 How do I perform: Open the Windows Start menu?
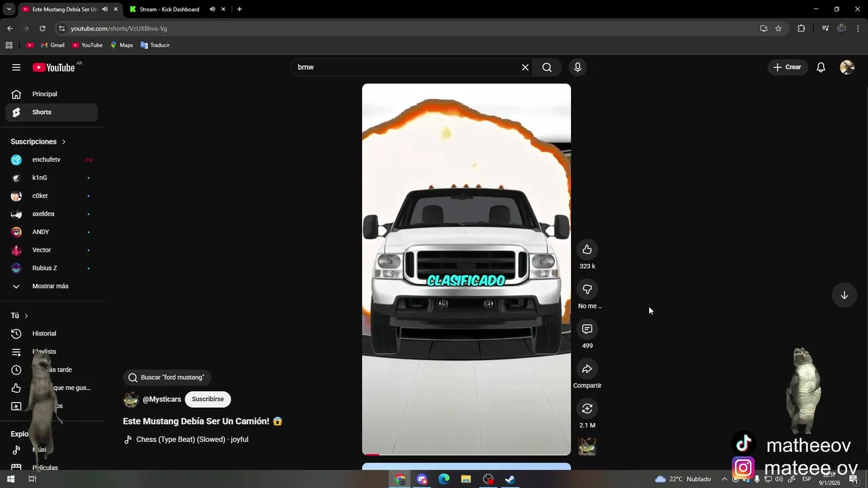(10, 479)
